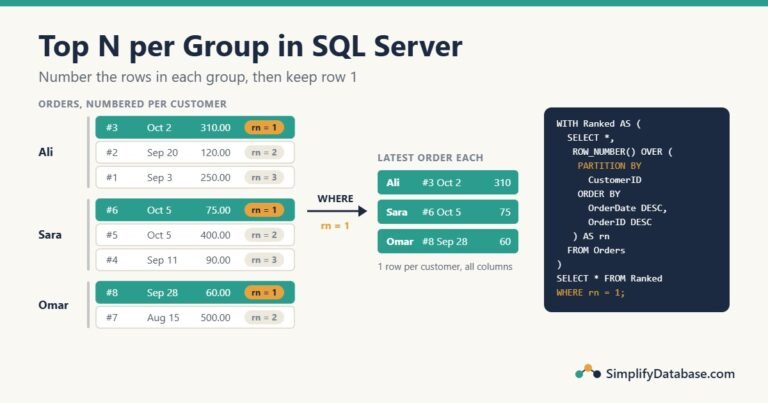This screenshot has width=768, height=403.
Task: Click heading "ORDERS, NUMBERED PER CUSTOMER"
Action: tap(132, 104)
